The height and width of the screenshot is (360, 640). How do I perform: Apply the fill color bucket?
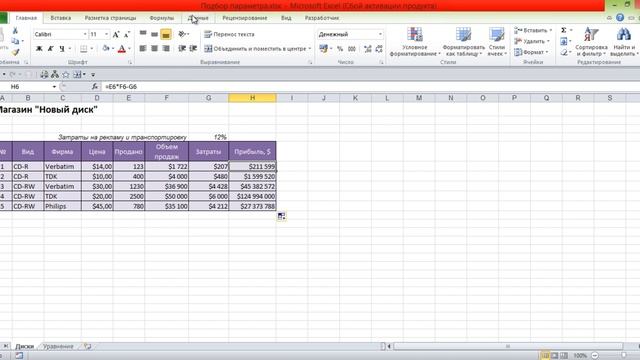click(106, 49)
